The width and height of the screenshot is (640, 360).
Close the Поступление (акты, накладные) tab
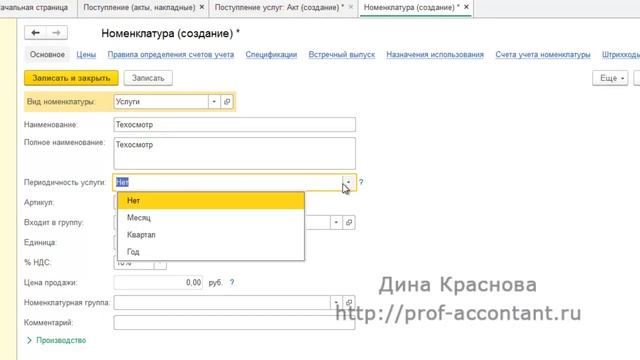point(202,7)
